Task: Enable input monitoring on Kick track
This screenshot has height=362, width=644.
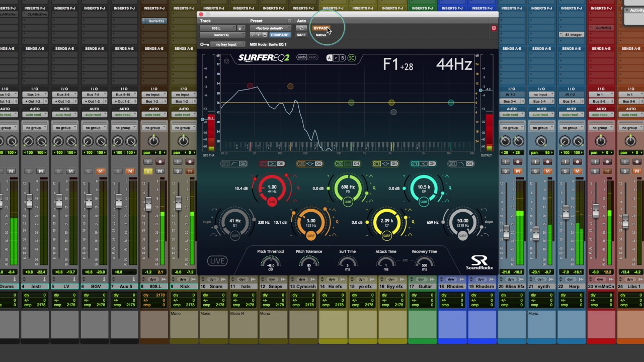Action: 178,162
